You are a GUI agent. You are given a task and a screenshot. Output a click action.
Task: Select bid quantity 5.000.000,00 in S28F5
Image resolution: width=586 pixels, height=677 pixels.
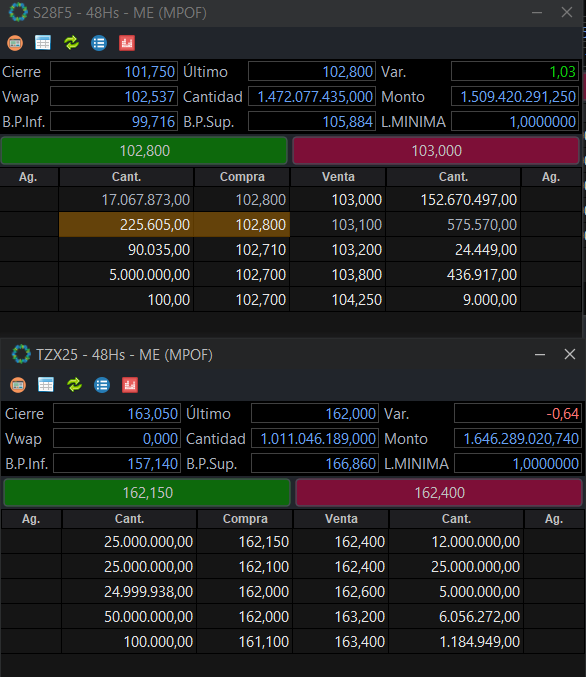click(x=126, y=275)
